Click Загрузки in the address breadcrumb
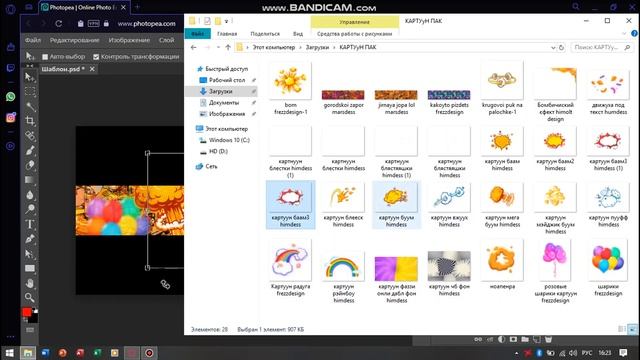Image resolution: width=640 pixels, height=360 pixels. point(317,47)
